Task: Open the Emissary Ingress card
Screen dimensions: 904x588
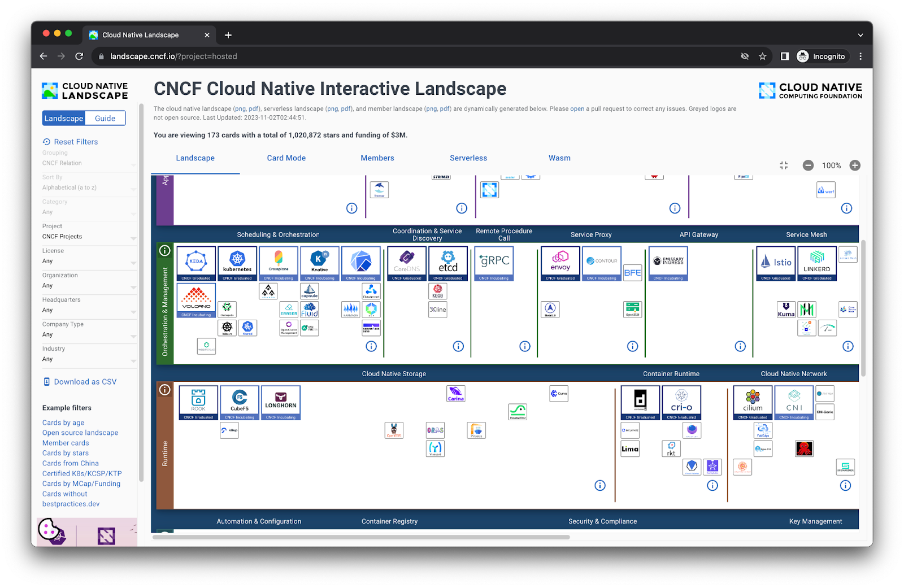Action: [x=668, y=263]
